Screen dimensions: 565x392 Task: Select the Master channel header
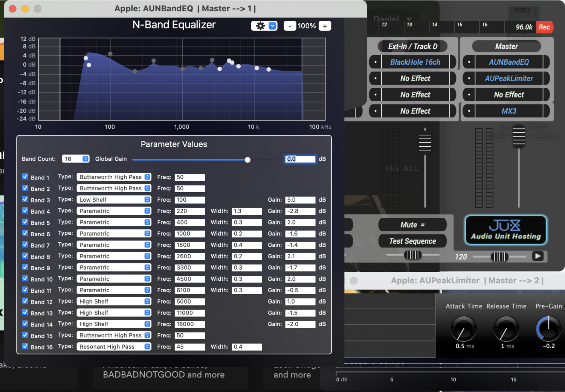tap(506, 46)
